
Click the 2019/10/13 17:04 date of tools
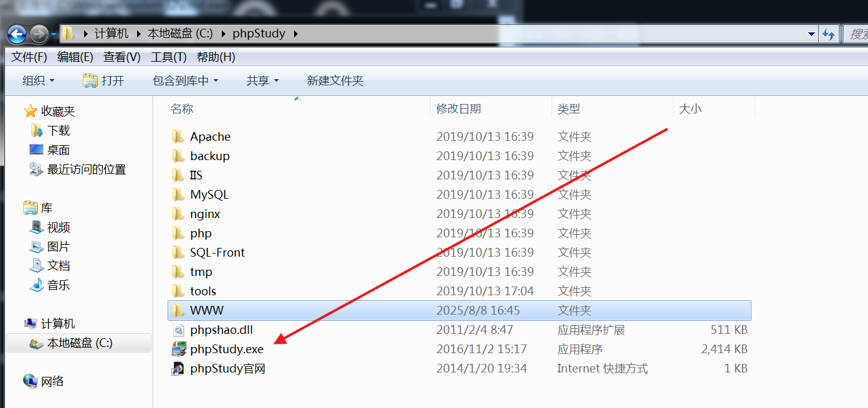[x=485, y=291]
